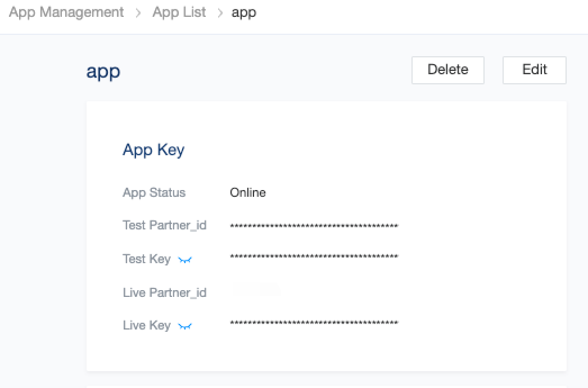This screenshot has height=388, width=588.
Task: Click the App Status label
Action: (154, 193)
